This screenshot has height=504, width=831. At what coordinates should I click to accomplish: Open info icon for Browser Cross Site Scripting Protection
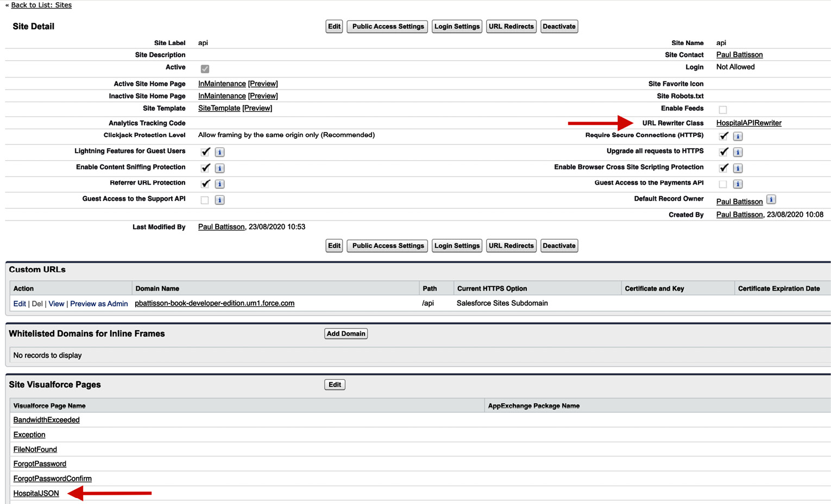pos(738,168)
